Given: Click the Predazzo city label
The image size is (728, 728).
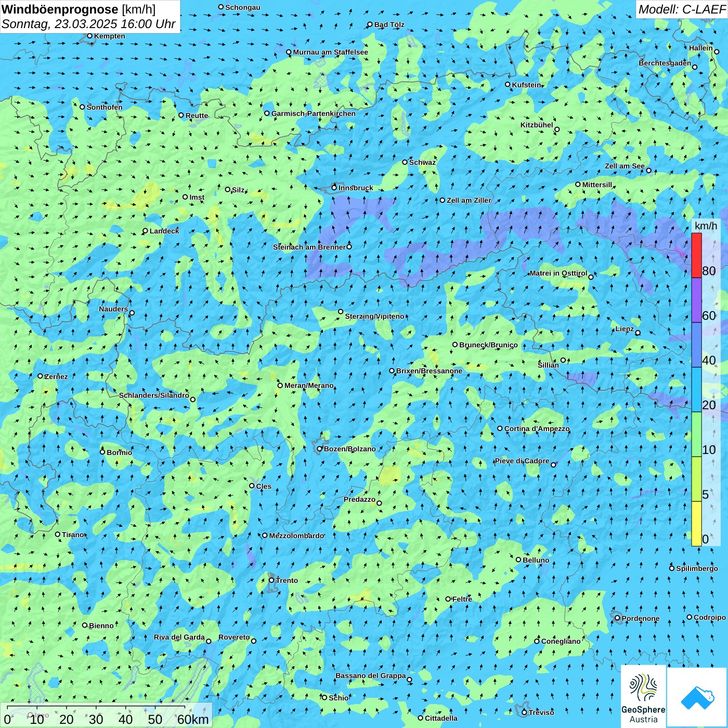Looking at the screenshot, I should pyautogui.click(x=359, y=499).
